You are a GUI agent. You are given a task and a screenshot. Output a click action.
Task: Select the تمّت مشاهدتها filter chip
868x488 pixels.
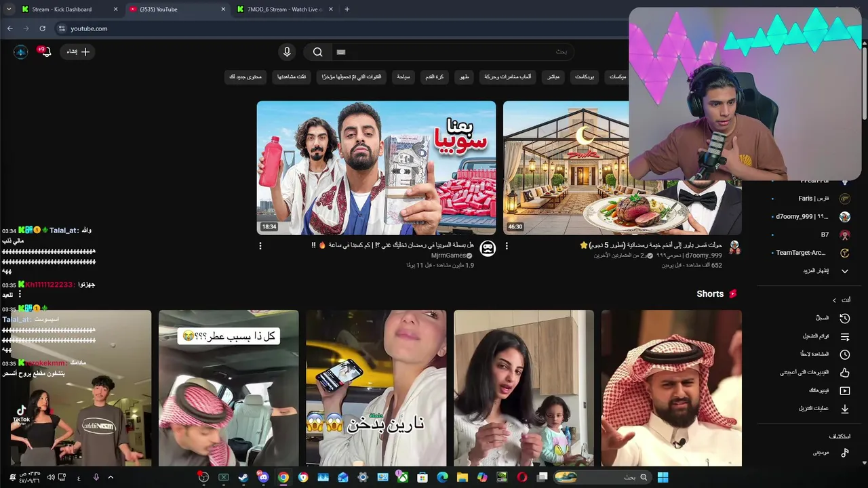tap(292, 77)
